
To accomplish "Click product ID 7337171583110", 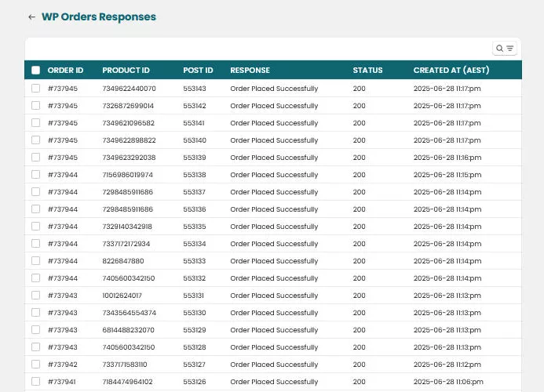I will (125, 365).
